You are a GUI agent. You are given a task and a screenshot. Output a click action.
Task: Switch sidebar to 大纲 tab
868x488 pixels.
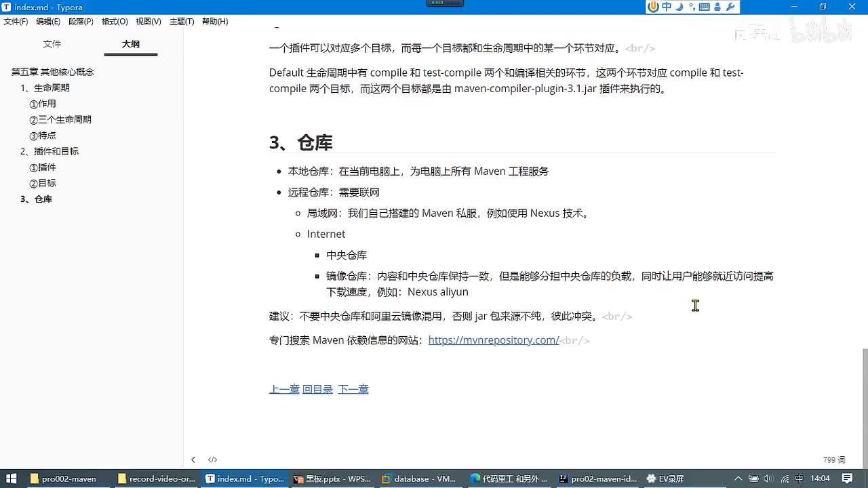pyautogui.click(x=131, y=44)
